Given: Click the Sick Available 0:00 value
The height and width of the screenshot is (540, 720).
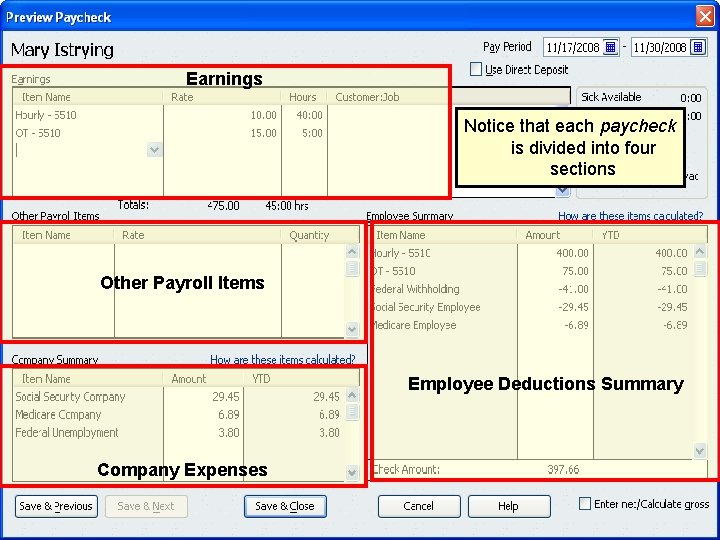Looking at the screenshot, I should coord(691,97).
